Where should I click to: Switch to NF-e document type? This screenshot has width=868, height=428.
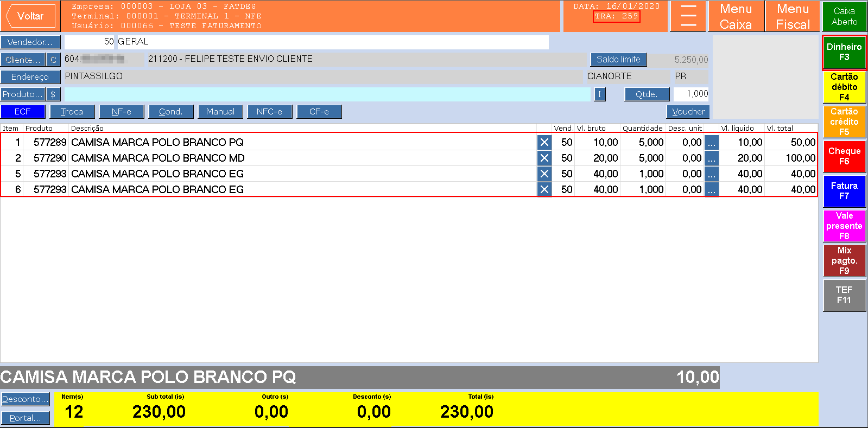(x=122, y=112)
